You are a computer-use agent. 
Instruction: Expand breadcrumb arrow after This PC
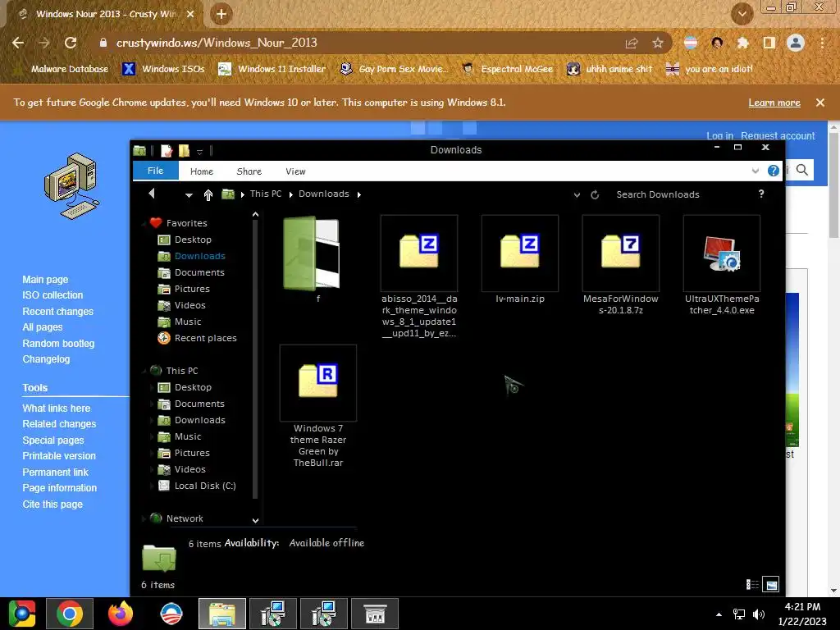pyautogui.click(x=290, y=194)
